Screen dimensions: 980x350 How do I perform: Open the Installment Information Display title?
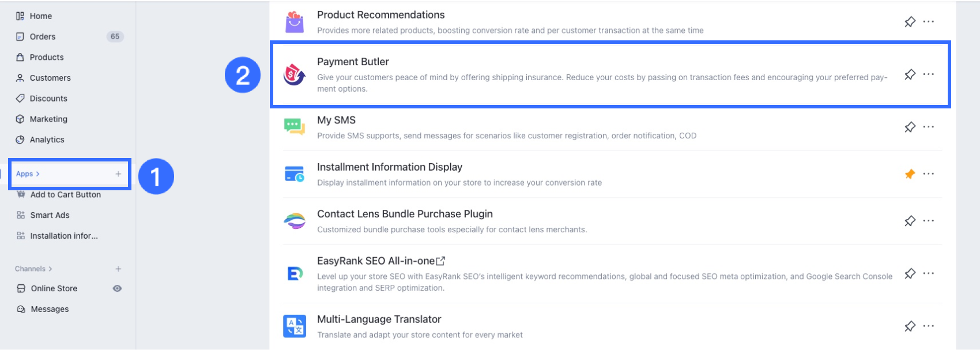389,167
